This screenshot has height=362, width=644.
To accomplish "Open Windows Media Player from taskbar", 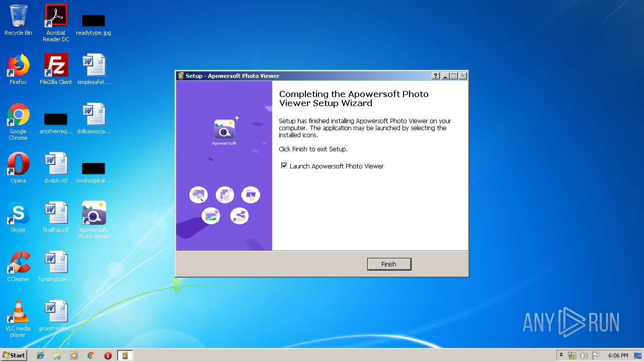I will tap(74, 355).
